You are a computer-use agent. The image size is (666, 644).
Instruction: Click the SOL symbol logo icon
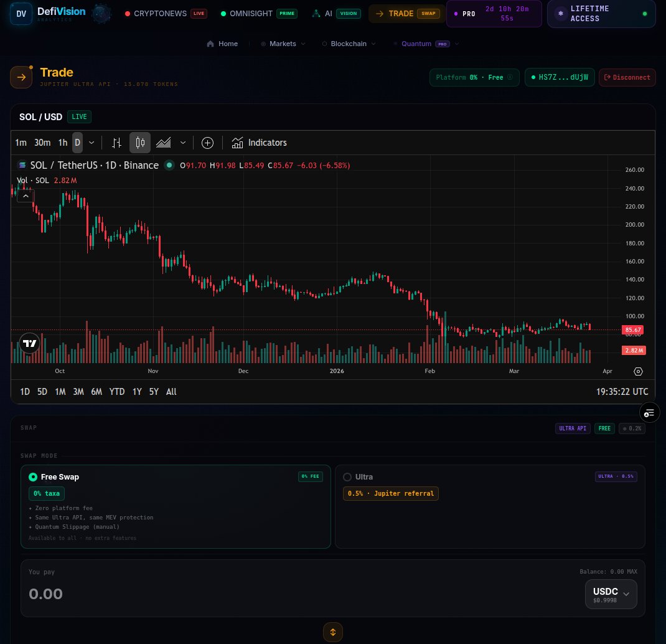coord(22,165)
